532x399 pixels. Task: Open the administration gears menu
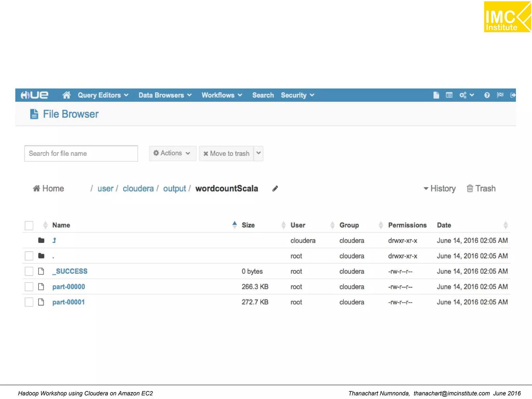[467, 95]
